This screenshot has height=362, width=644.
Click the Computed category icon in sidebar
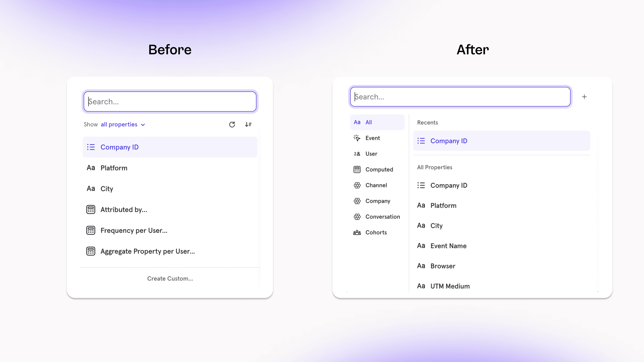(357, 169)
